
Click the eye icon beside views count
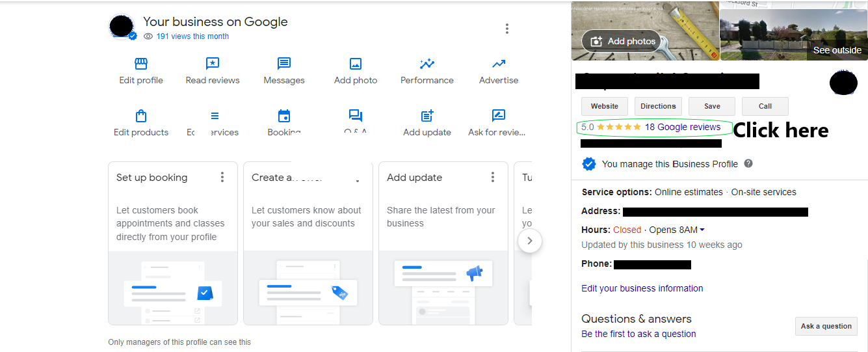148,36
